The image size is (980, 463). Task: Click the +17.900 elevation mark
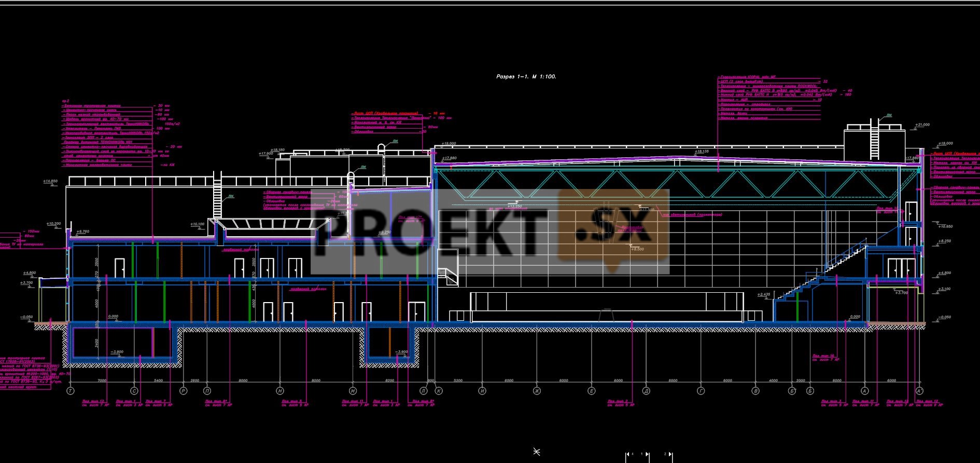265,154
